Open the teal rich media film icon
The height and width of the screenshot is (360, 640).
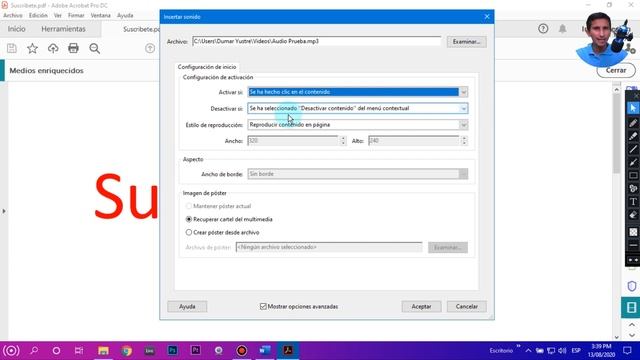[x=631, y=307]
